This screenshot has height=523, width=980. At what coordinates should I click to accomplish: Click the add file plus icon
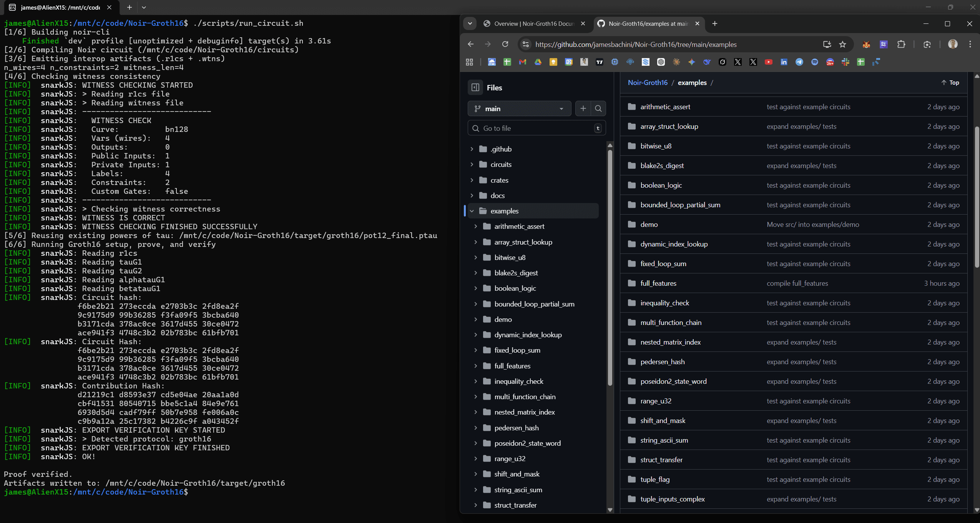coord(583,109)
